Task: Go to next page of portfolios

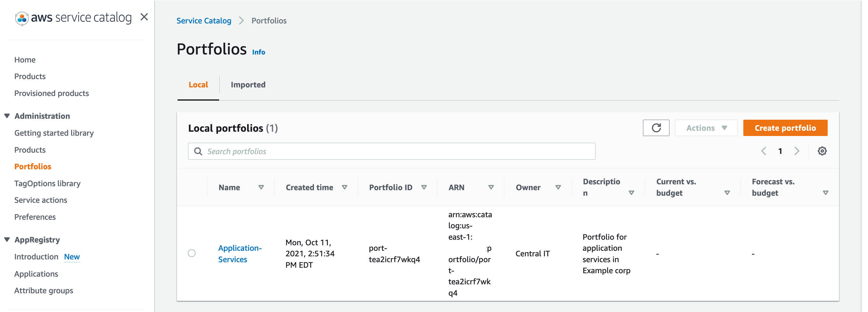Action: 797,151
